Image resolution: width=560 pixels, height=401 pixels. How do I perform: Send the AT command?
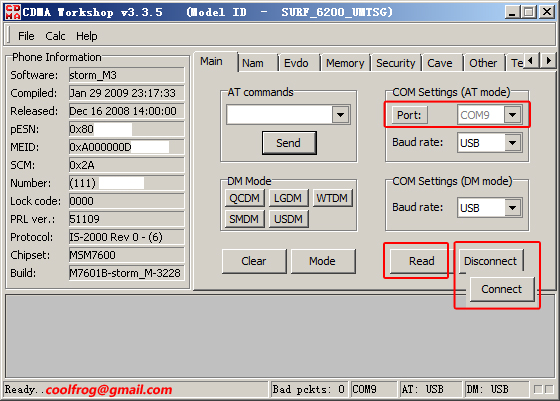[289, 143]
